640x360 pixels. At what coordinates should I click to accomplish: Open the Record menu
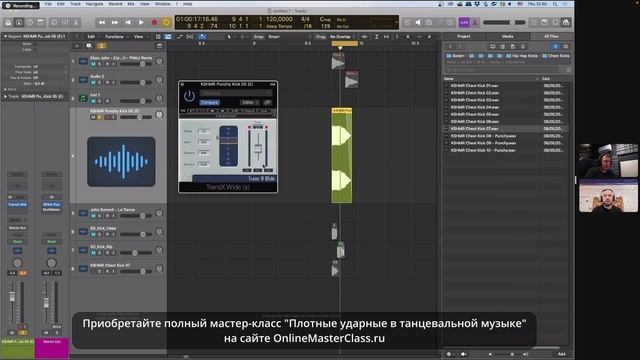(115, 4)
